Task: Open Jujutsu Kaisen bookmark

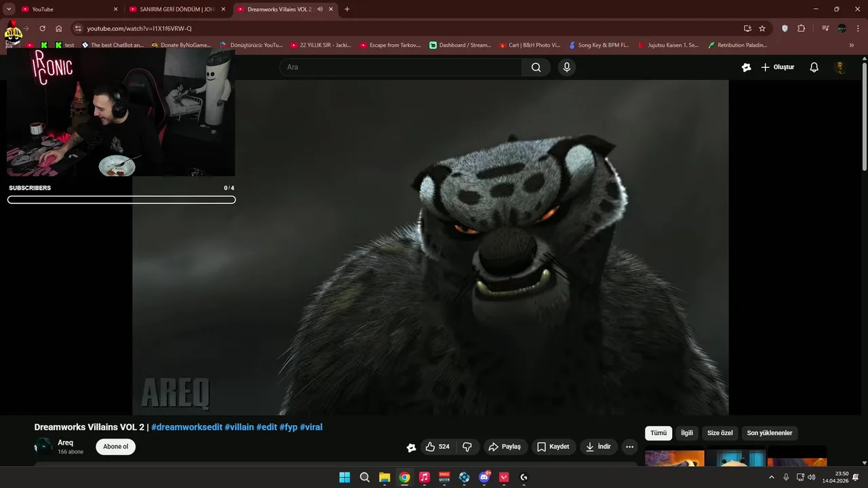Action: point(669,45)
